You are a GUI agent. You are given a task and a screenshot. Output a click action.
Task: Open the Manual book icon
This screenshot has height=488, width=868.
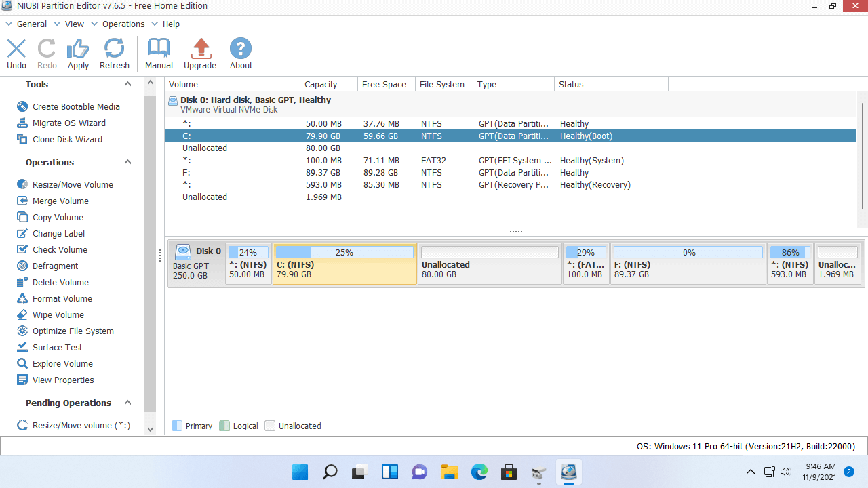pyautogui.click(x=159, y=49)
